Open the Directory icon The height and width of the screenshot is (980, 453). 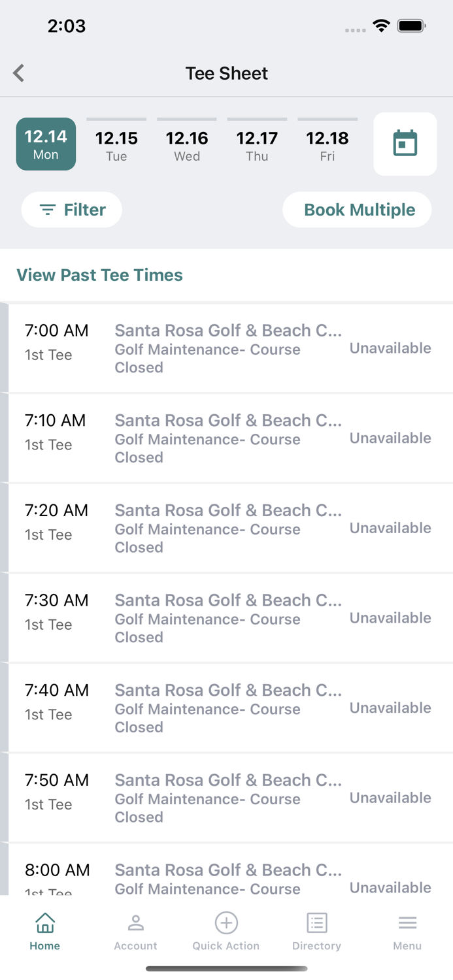[316, 923]
